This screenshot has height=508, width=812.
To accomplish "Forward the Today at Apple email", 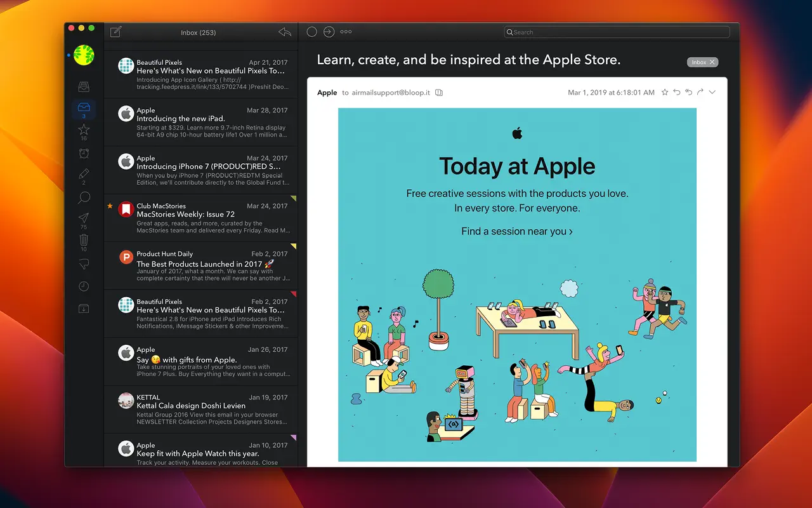I will coord(700,92).
